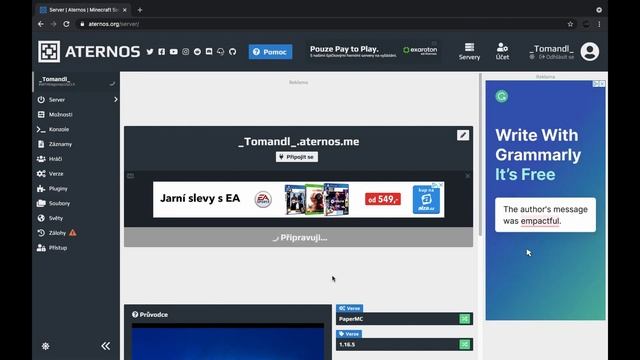Open the Servery list

(469, 51)
